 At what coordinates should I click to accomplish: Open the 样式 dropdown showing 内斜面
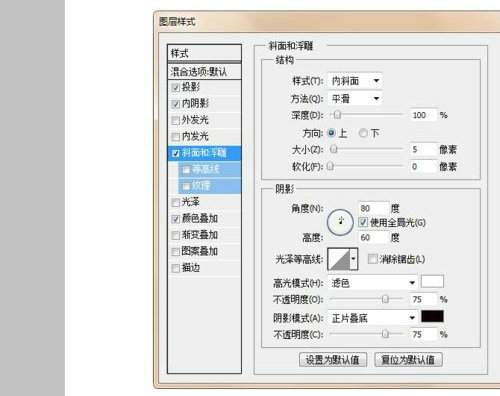[x=355, y=81]
